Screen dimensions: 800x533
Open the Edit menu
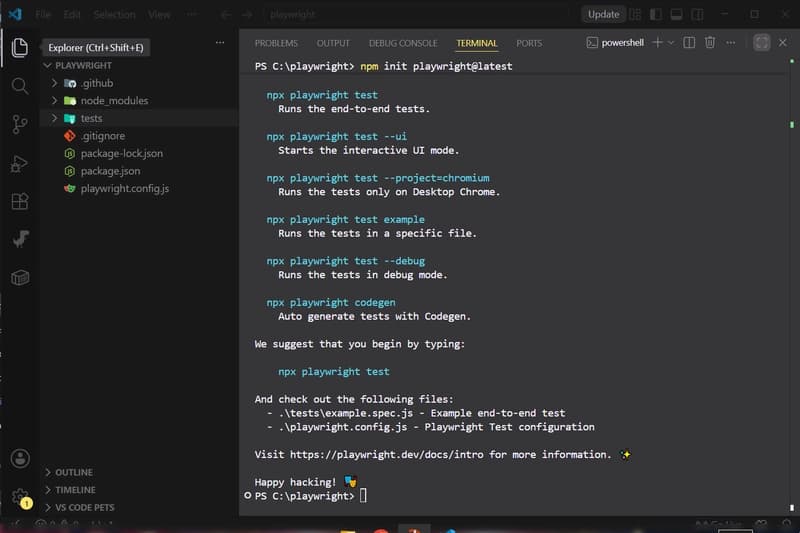tap(72, 14)
